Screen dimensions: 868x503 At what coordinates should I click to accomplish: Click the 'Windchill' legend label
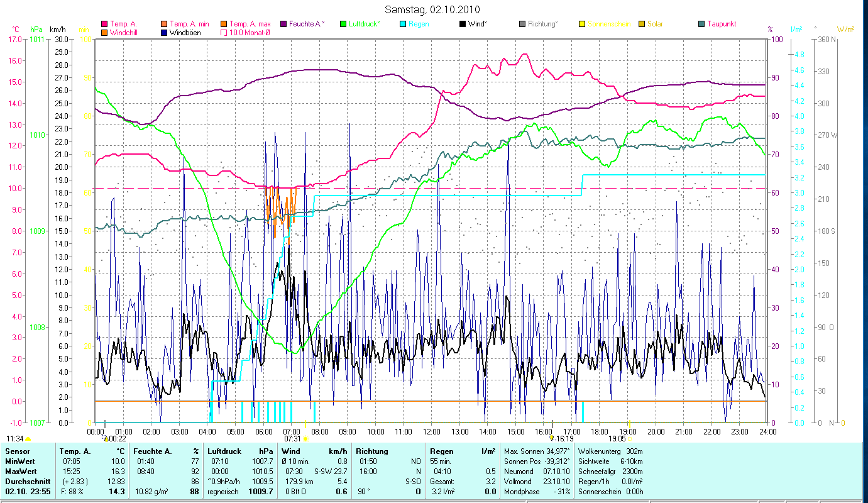tap(124, 32)
